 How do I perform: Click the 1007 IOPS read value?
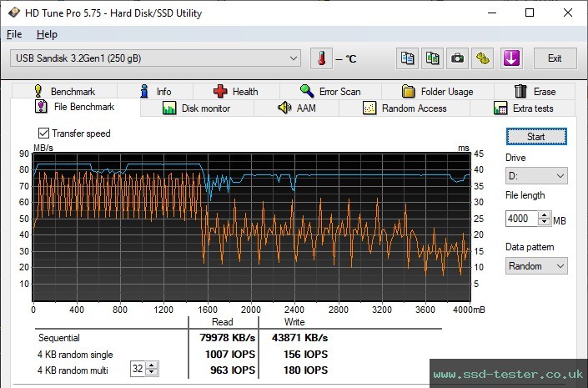pos(230,355)
